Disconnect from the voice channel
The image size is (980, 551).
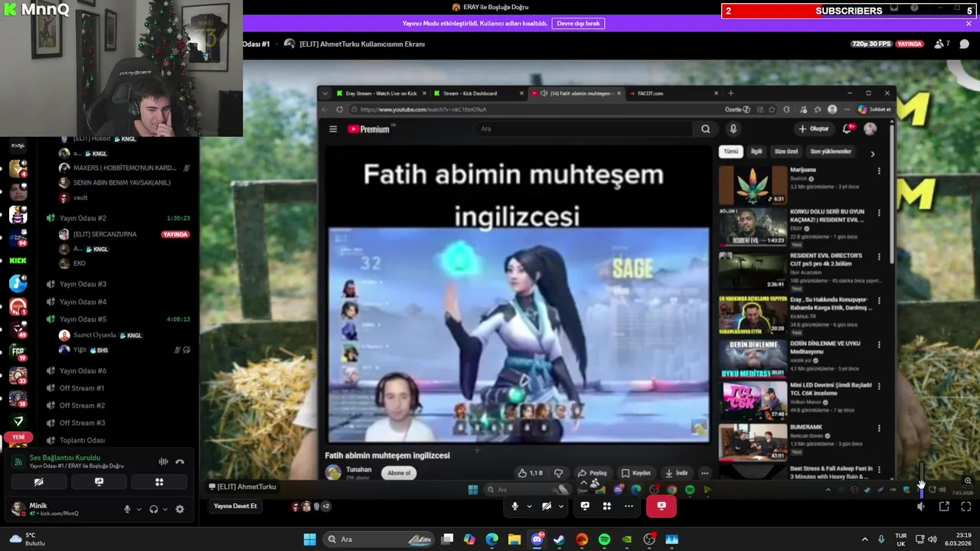tap(180, 462)
